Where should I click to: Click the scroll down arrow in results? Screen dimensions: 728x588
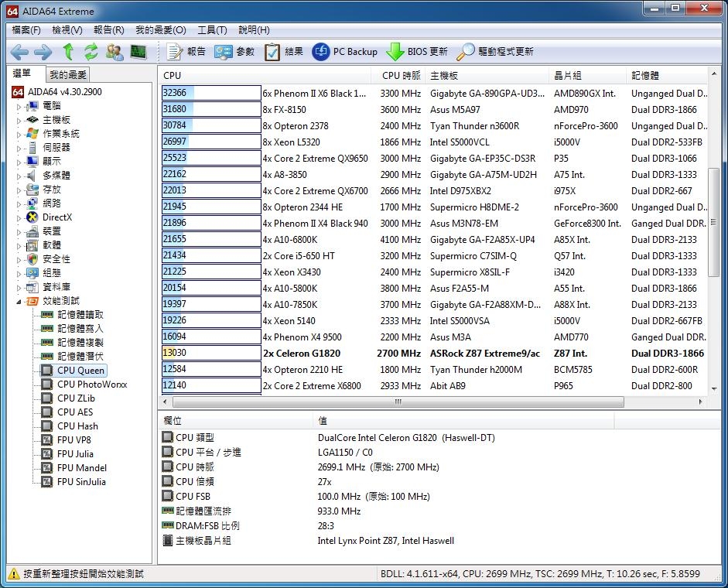pyautogui.click(x=713, y=388)
